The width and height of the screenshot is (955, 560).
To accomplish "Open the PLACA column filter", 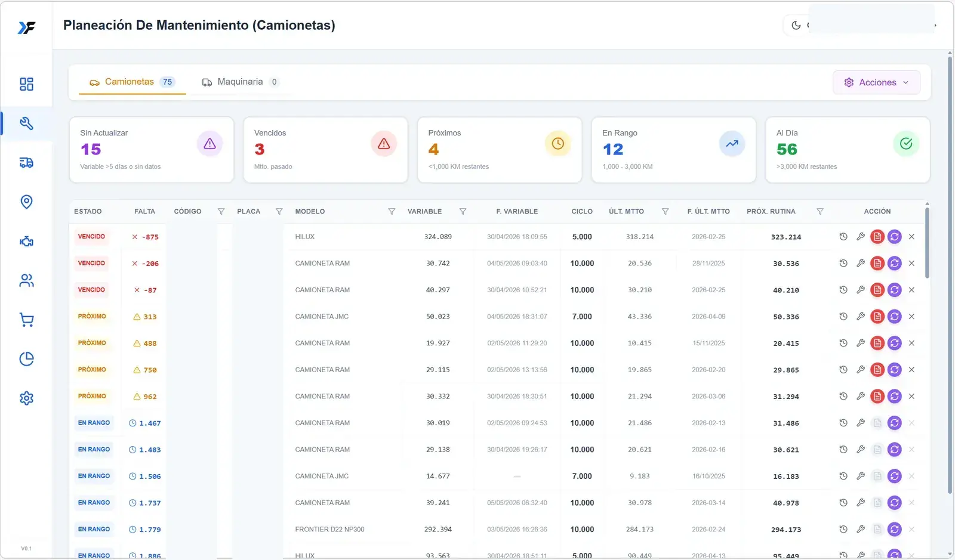I will 279,212.
